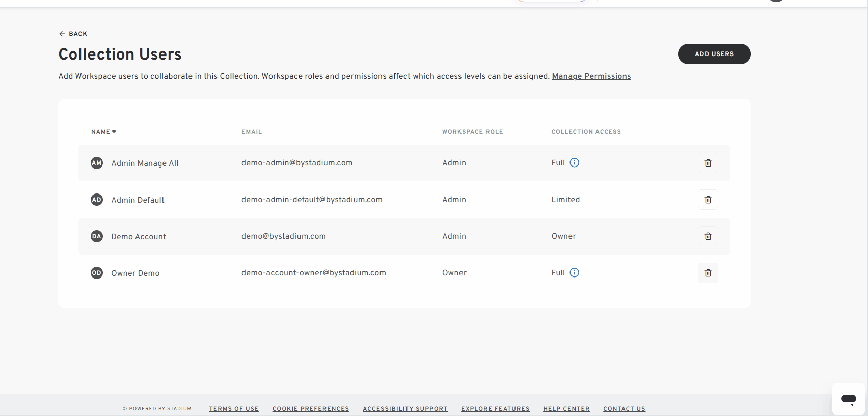Click the AD avatar badge
868x416 pixels.
point(97,200)
